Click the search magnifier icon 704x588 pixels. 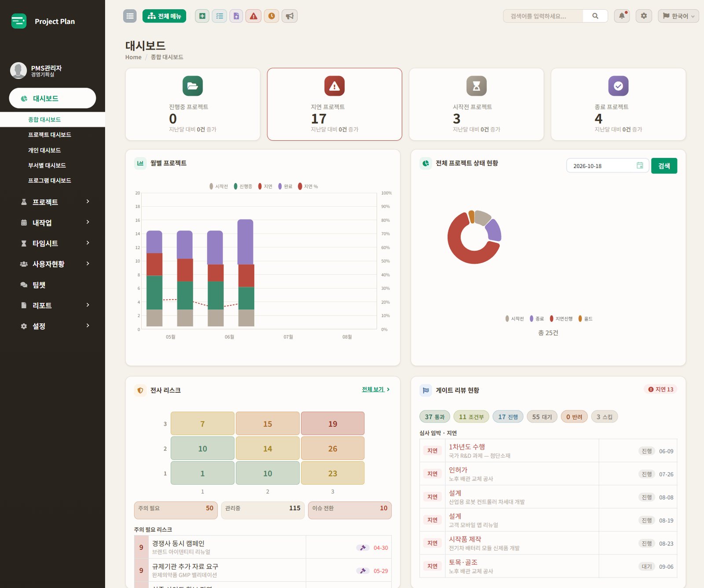tap(595, 16)
